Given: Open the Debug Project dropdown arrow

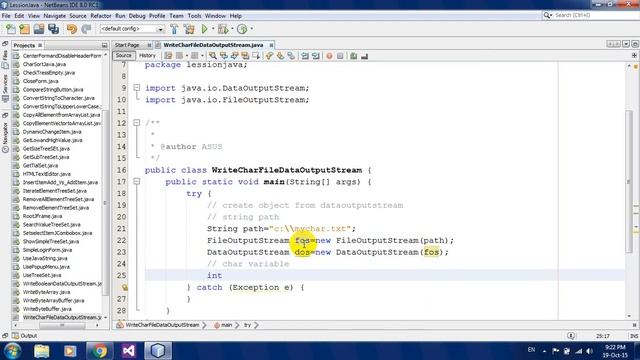Looking at the screenshot, I should 232,29.
